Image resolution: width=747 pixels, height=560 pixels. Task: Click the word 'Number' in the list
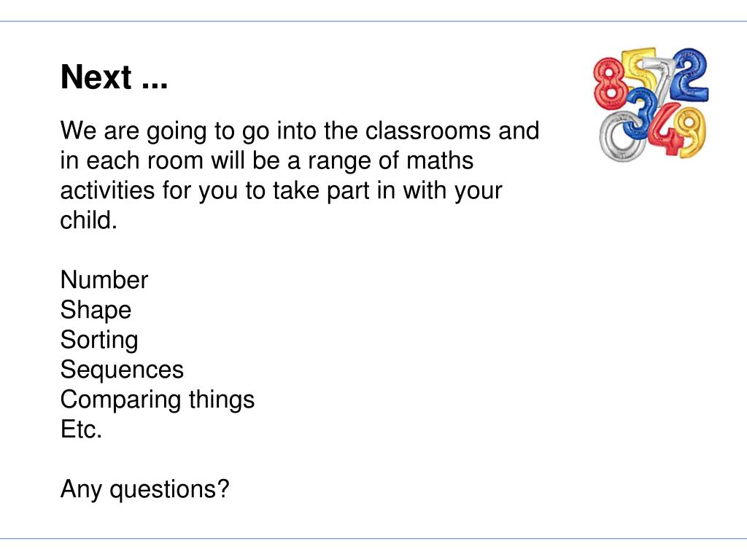pyautogui.click(x=104, y=279)
